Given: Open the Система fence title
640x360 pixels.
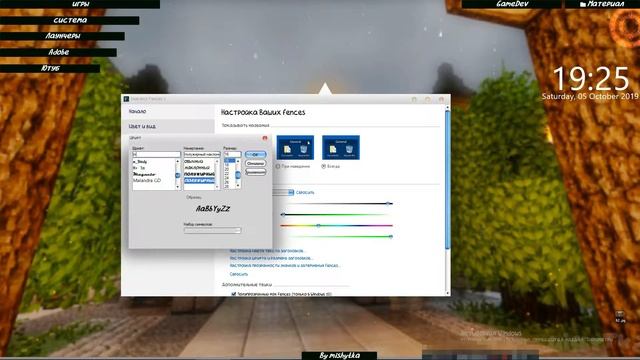Looking at the screenshot, I should coord(70,20).
